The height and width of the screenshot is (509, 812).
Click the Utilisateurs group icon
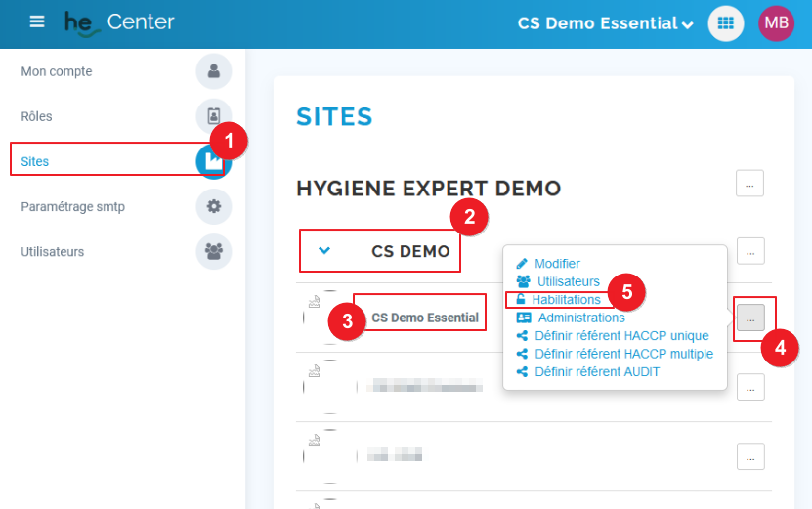[213, 252]
